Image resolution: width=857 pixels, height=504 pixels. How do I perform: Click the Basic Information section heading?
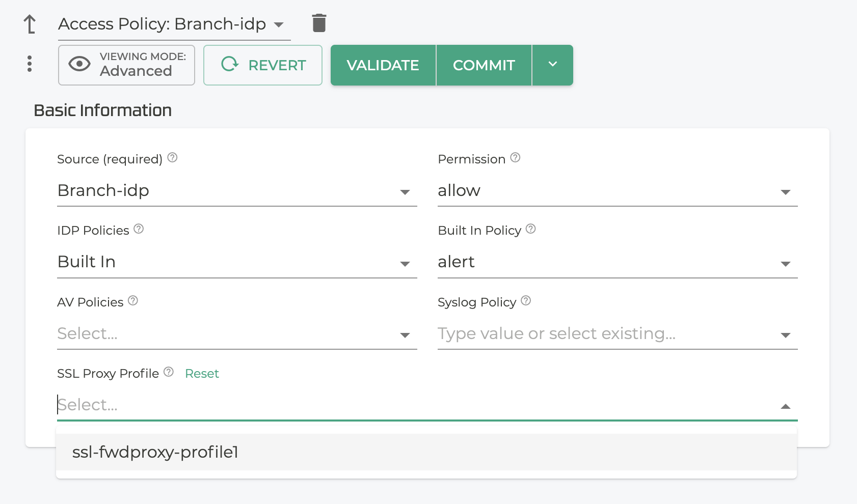pos(102,110)
